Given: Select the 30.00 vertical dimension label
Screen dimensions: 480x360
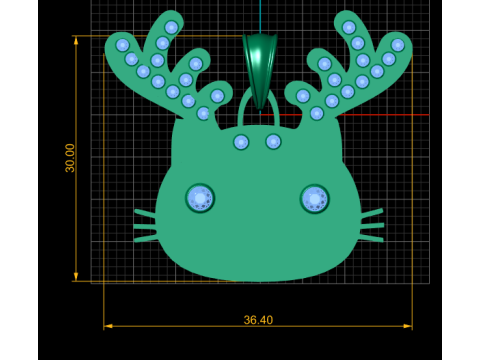Looking at the screenshot, I should [70, 158].
